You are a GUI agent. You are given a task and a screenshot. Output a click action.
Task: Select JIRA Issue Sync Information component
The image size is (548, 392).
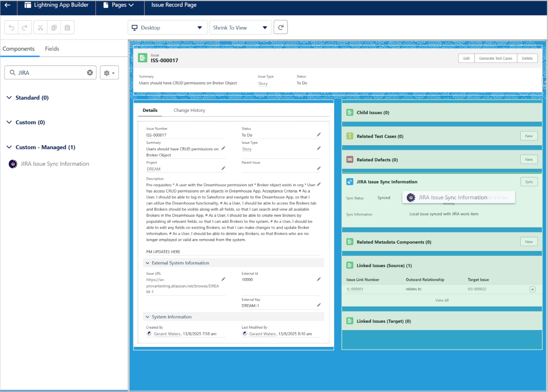coord(55,164)
